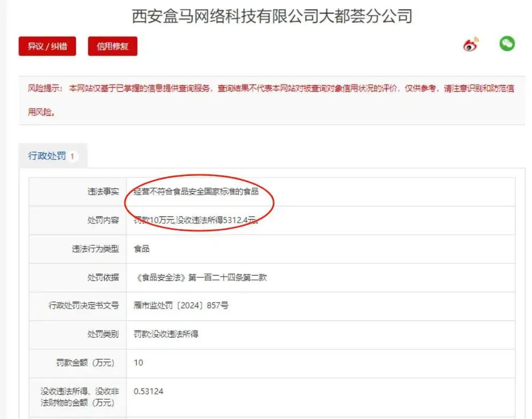Click the 处罚内容 row label

click(103, 220)
